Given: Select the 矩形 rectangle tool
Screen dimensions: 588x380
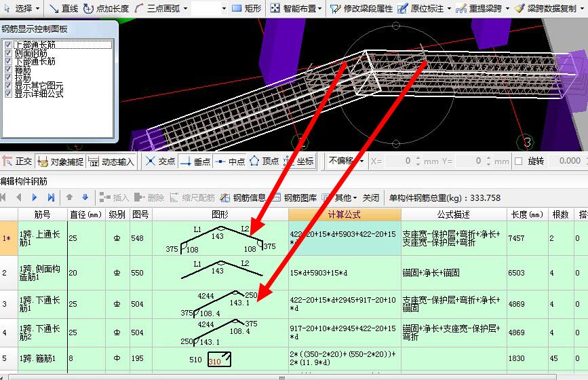Looking at the screenshot, I should pos(247,8).
